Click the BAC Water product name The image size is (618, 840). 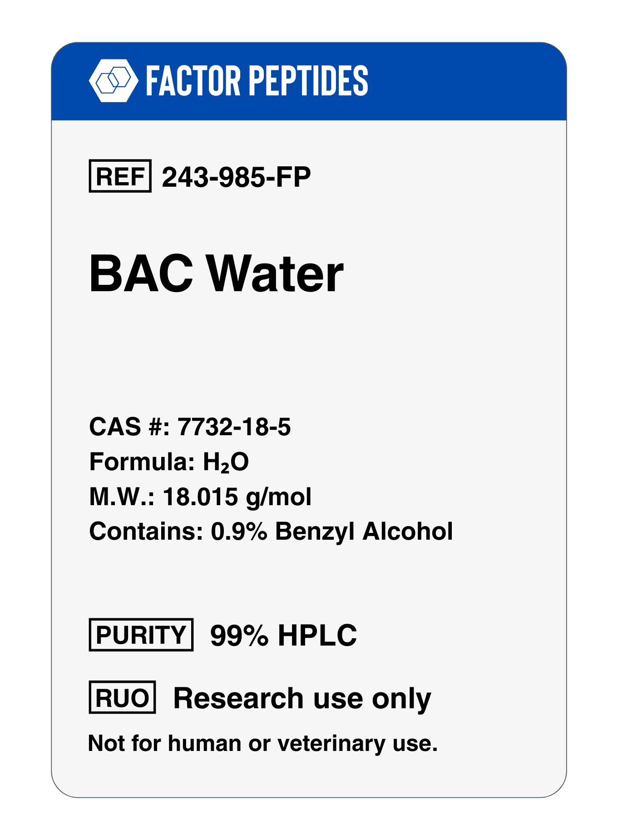pyautogui.click(x=217, y=274)
